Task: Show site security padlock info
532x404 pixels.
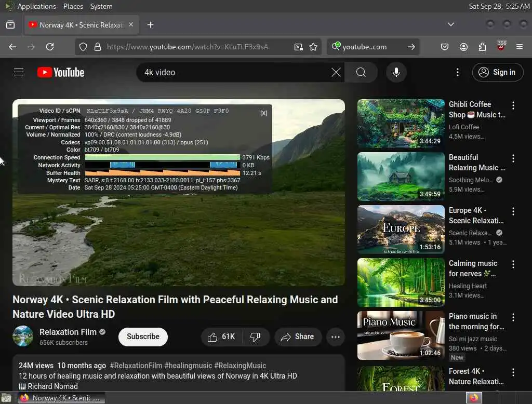Action: coord(98,47)
